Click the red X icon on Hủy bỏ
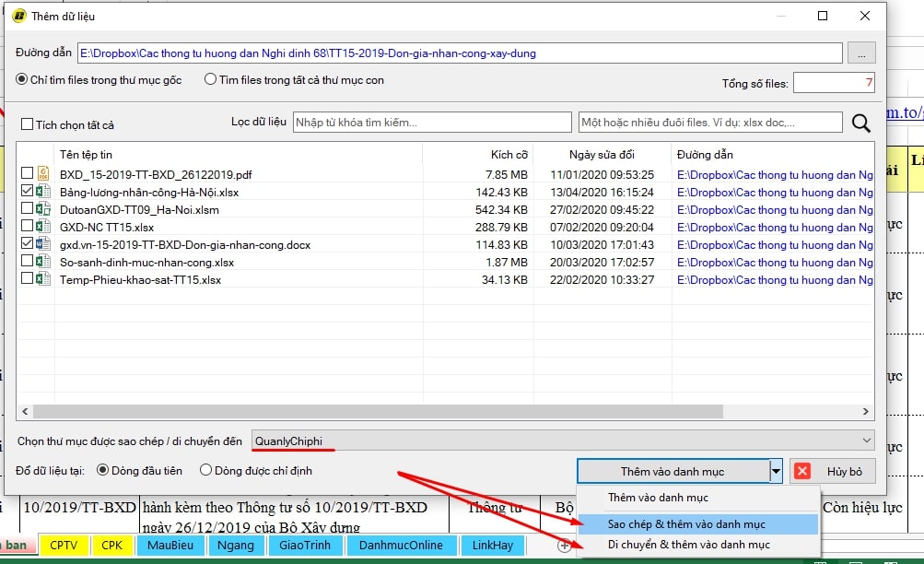The image size is (924, 564). (x=802, y=471)
